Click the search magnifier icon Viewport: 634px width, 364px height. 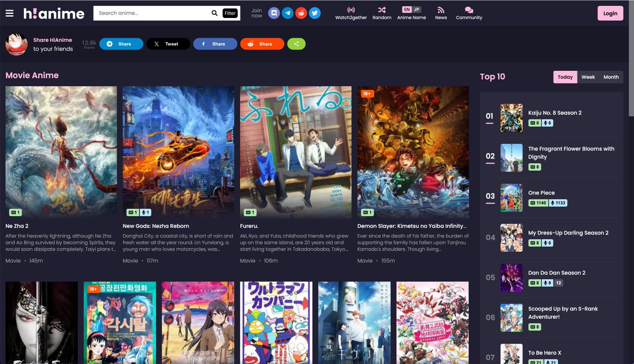click(x=215, y=13)
